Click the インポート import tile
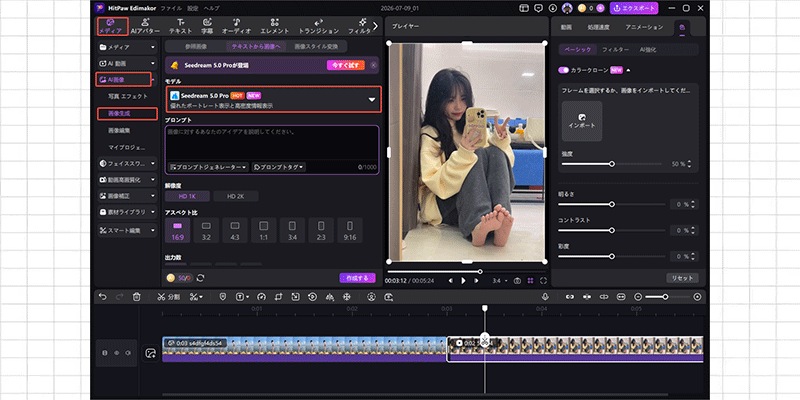Viewport: 800px width, 400px height. [582, 121]
